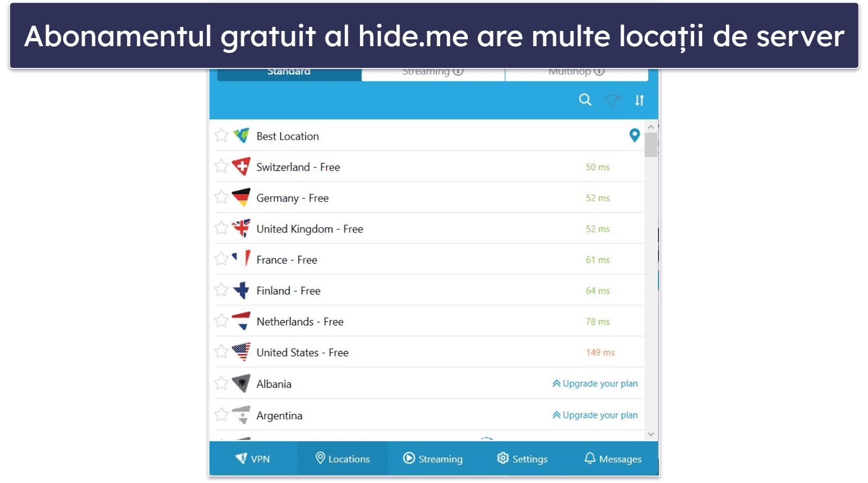Click the grayed Albania flag icon

241,384
